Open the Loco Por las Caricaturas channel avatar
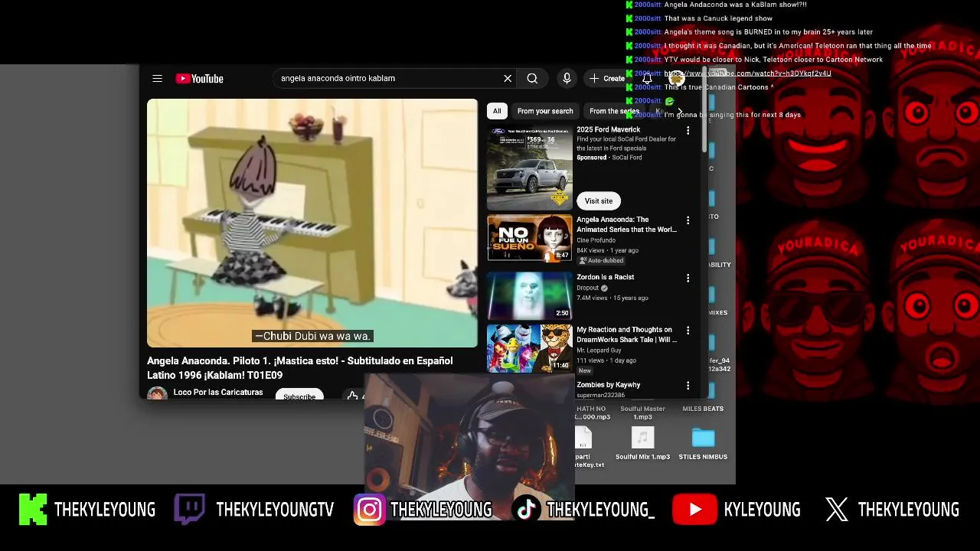 coord(157,393)
